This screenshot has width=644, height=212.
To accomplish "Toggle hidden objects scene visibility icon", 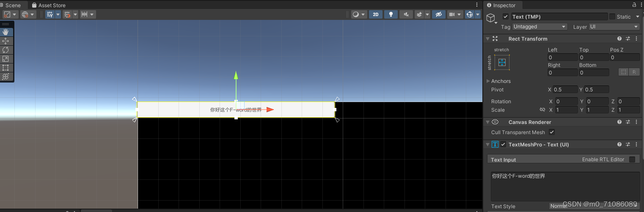I will 439,14.
